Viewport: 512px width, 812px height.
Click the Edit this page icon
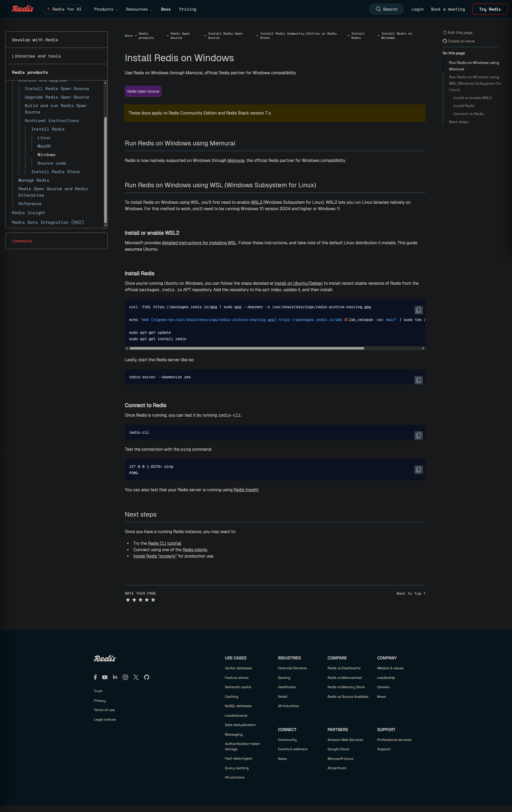coord(445,32)
